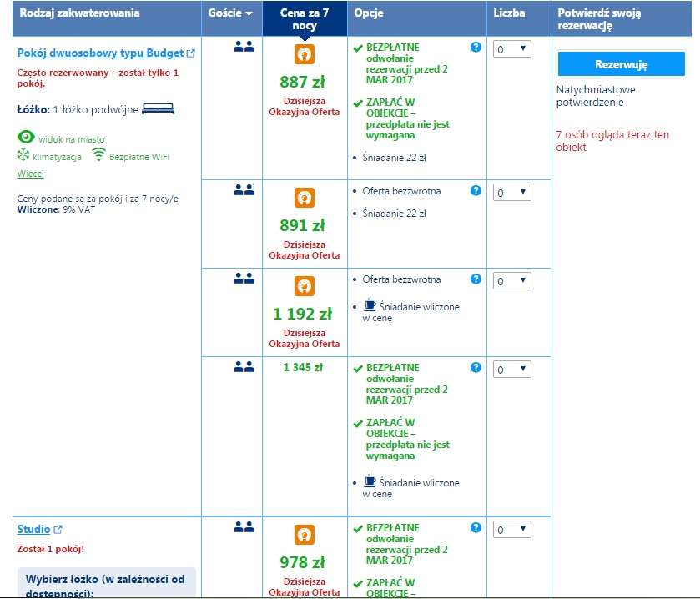
Task: Click the orange deal icon above 1 192 zł
Action: click(x=305, y=286)
